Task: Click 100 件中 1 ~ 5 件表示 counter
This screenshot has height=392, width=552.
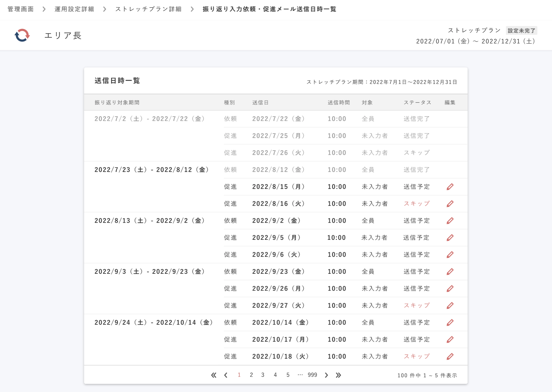Action: (x=427, y=375)
